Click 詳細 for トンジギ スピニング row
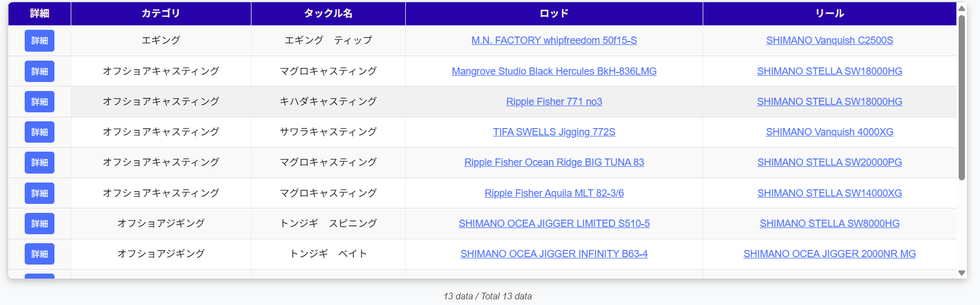980x305 pixels. tap(39, 224)
